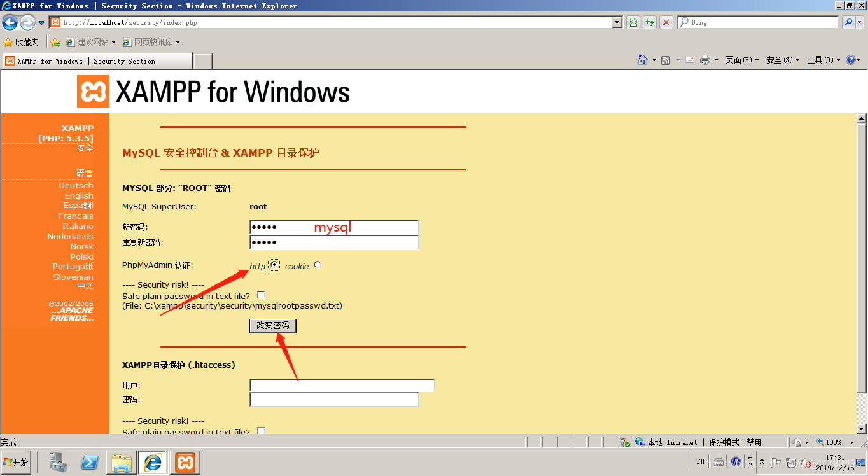
Task: Click the blue magnifier search button
Action: pos(848,22)
